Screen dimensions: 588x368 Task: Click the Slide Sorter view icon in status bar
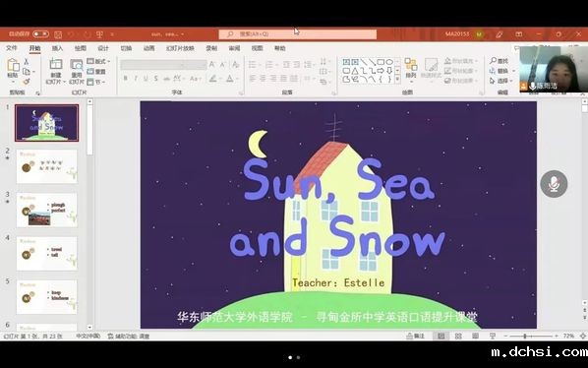click(458, 336)
